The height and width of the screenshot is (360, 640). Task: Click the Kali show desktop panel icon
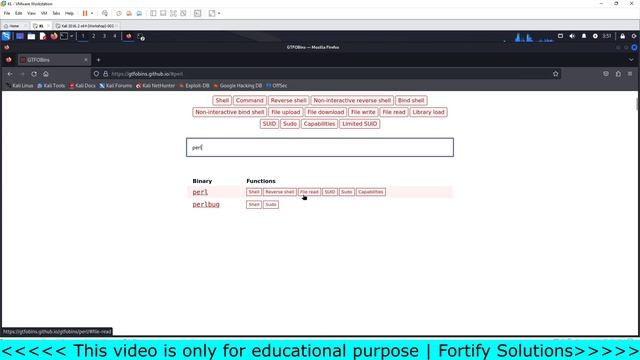20,36
